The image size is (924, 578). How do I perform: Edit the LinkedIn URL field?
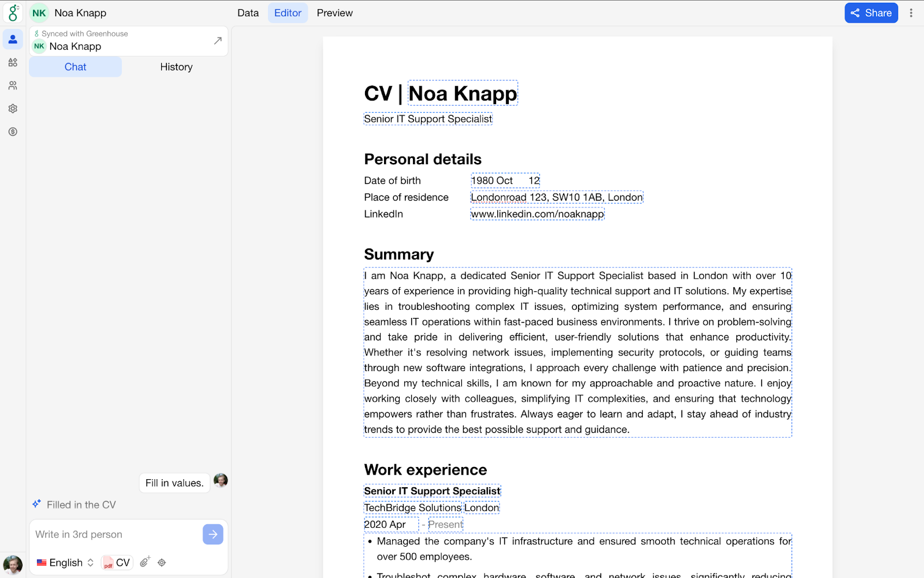[537, 214]
